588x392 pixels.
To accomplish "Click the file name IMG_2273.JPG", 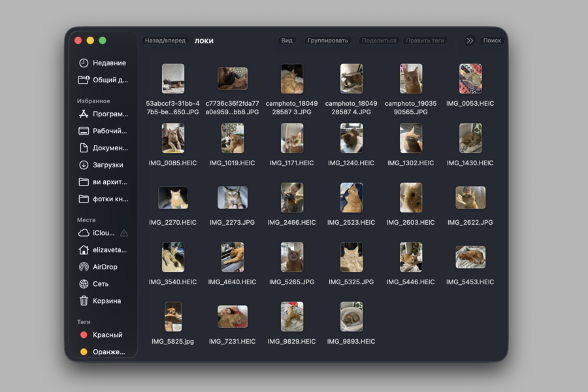I will (232, 222).
